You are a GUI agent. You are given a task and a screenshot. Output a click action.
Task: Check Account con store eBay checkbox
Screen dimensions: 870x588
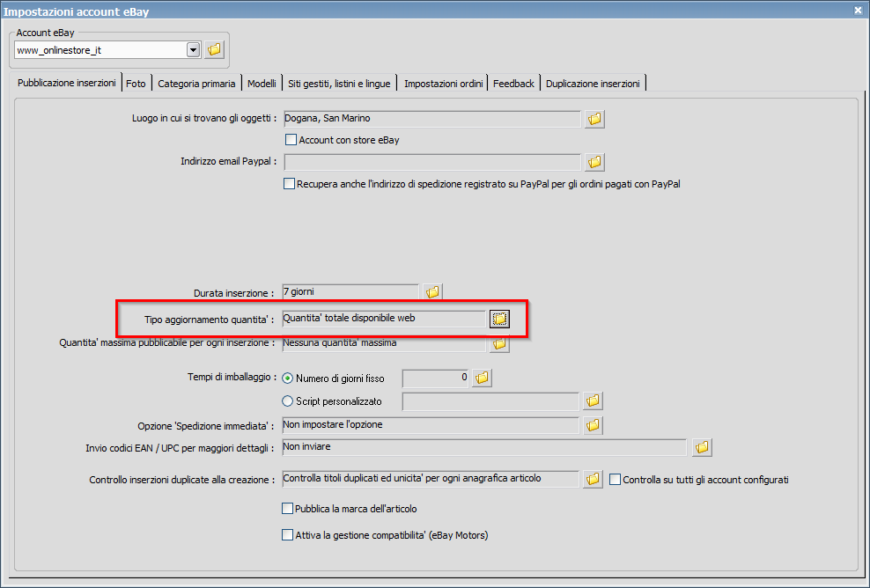click(291, 140)
